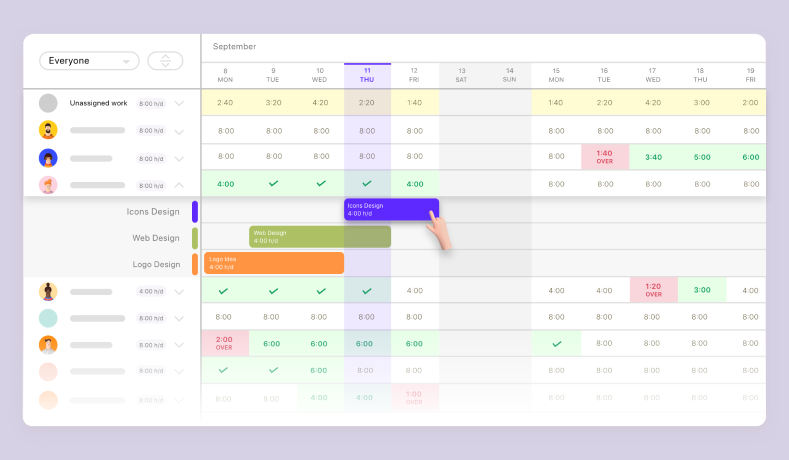Expand the row of the bearded man
Image resolution: width=789 pixels, height=460 pixels.
179,131
